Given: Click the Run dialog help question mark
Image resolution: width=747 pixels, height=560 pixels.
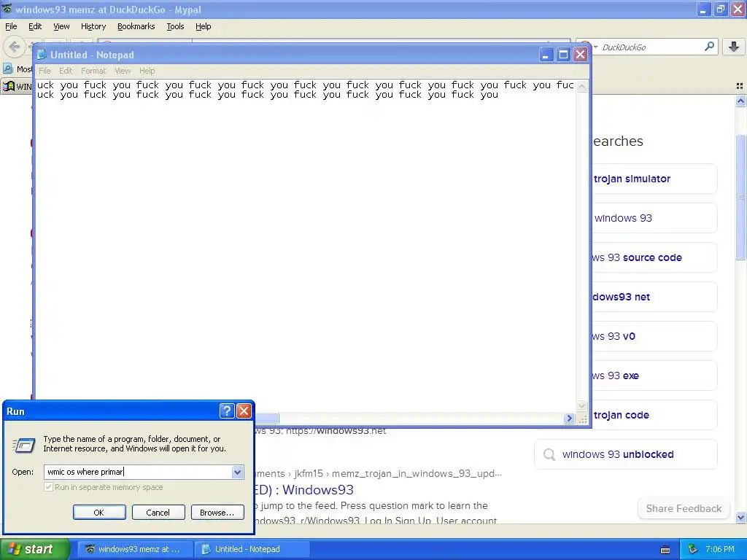Looking at the screenshot, I should 227,411.
